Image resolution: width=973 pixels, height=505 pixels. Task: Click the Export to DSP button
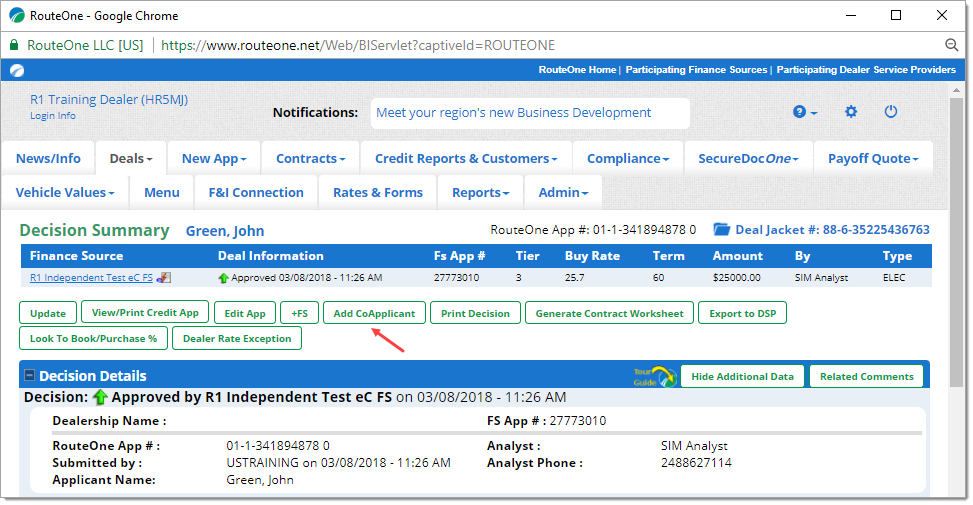pyautogui.click(x=743, y=313)
